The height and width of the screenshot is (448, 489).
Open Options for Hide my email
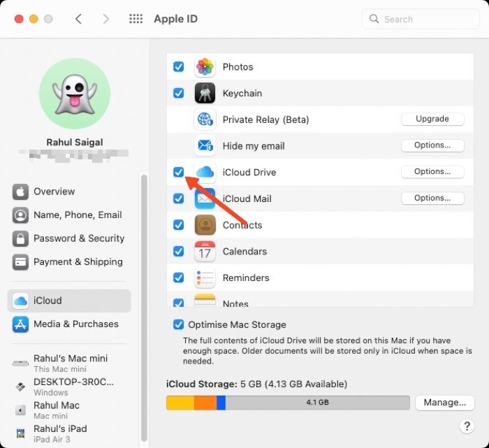[x=432, y=145]
